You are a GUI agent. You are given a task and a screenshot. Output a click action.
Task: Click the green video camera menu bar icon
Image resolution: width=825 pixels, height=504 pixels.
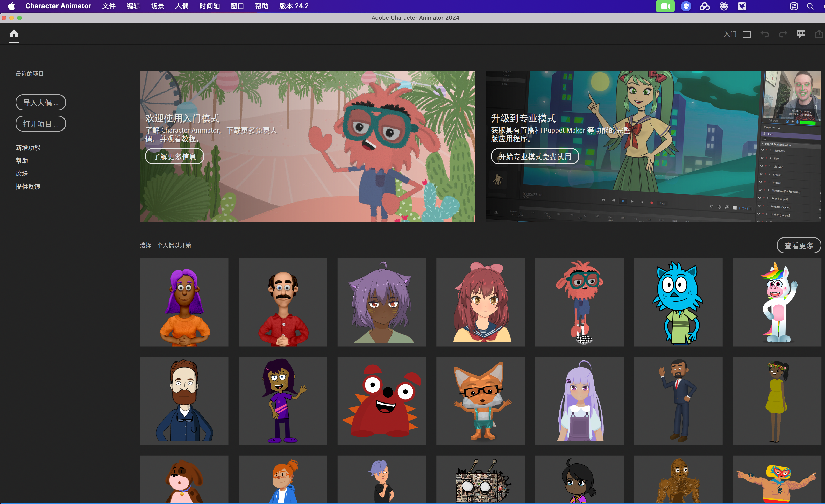tap(665, 6)
